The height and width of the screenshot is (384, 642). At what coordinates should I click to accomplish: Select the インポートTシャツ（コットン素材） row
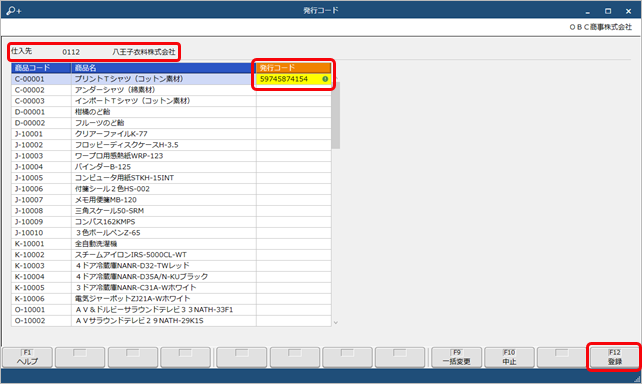coord(171,101)
